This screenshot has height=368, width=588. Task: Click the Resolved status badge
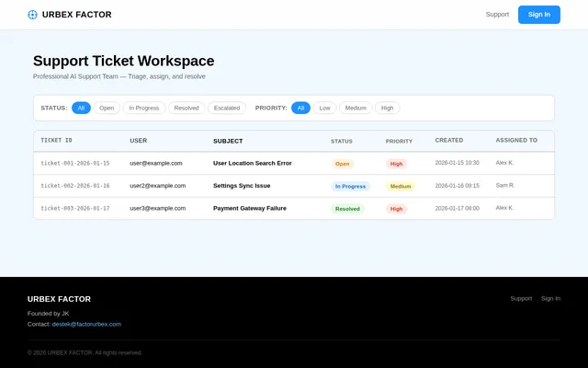click(x=347, y=209)
